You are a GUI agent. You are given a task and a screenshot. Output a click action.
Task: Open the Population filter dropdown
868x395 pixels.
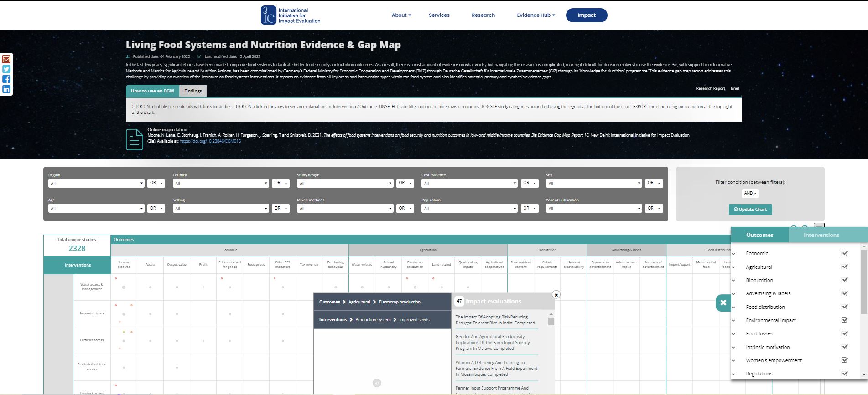click(x=469, y=208)
